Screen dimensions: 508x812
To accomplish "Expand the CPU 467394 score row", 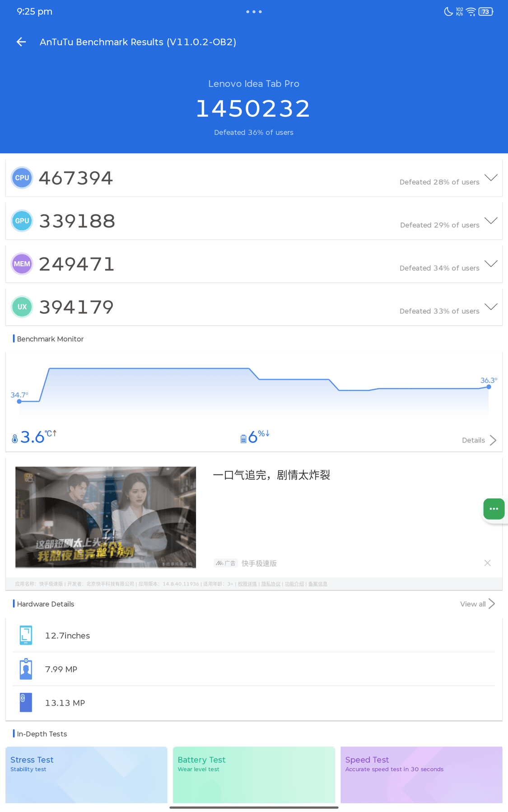I will tap(491, 177).
